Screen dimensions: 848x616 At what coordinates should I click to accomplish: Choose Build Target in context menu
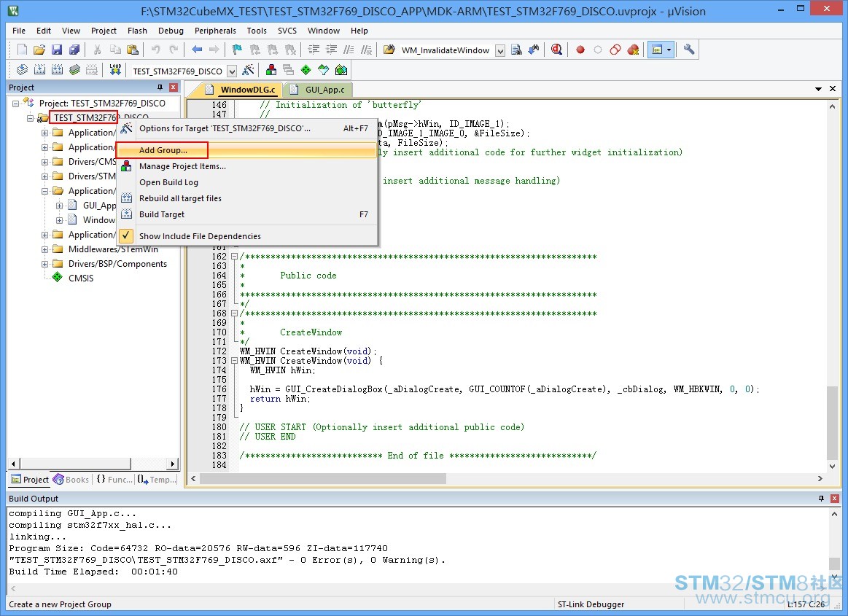[247, 214]
